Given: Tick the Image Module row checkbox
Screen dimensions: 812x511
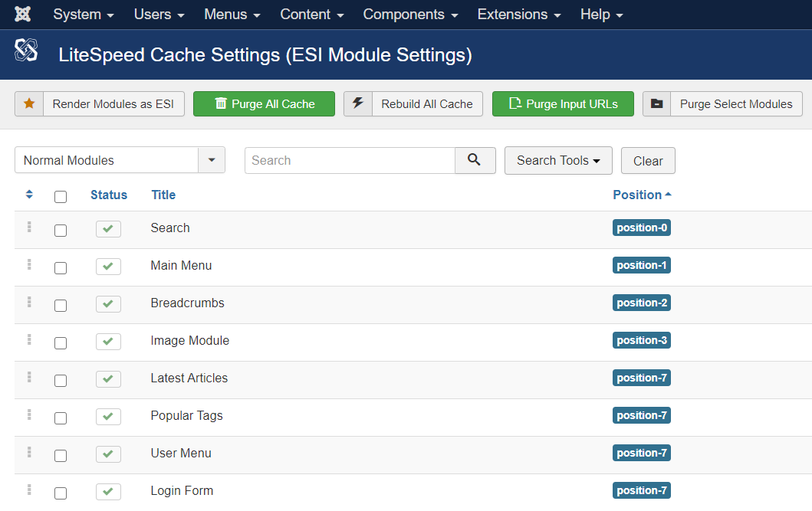Looking at the screenshot, I should point(61,343).
